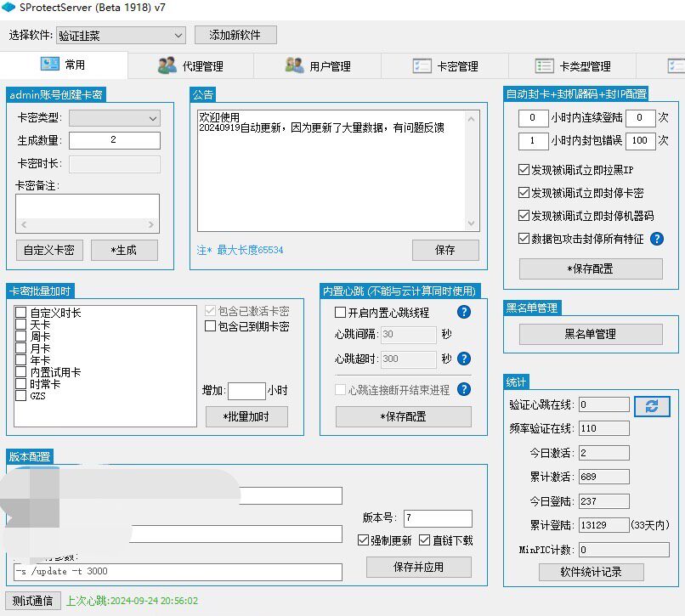Click the 上次心跳 timestamp text
Viewport: 685px width, 616px height.
pyautogui.click(x=132, y=601)
